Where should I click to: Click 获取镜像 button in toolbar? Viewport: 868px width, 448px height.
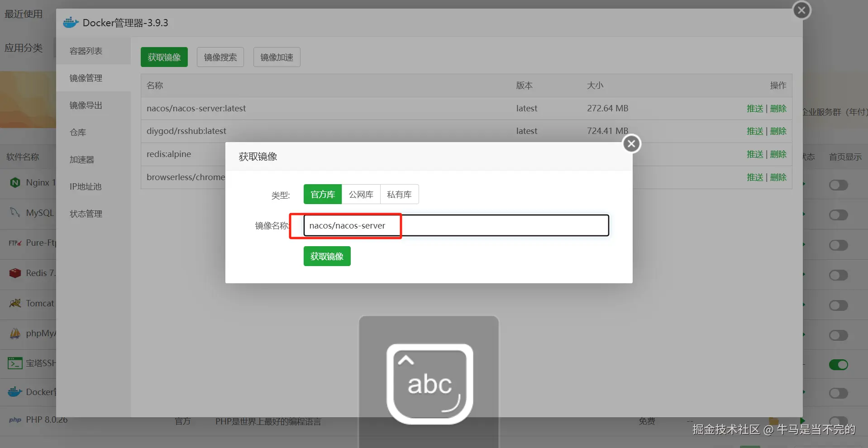click(x=164, y=57)
